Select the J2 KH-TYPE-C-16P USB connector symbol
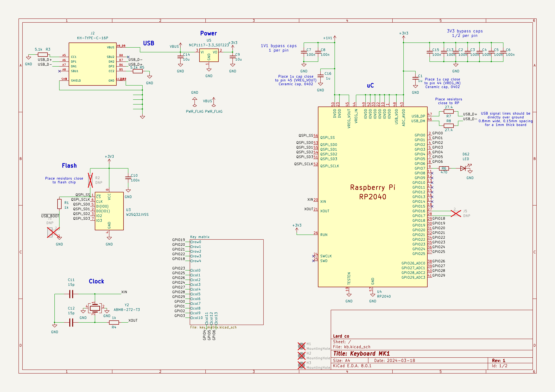The height and width of the screenshot is (392, 555). click(x=93, y=64)
